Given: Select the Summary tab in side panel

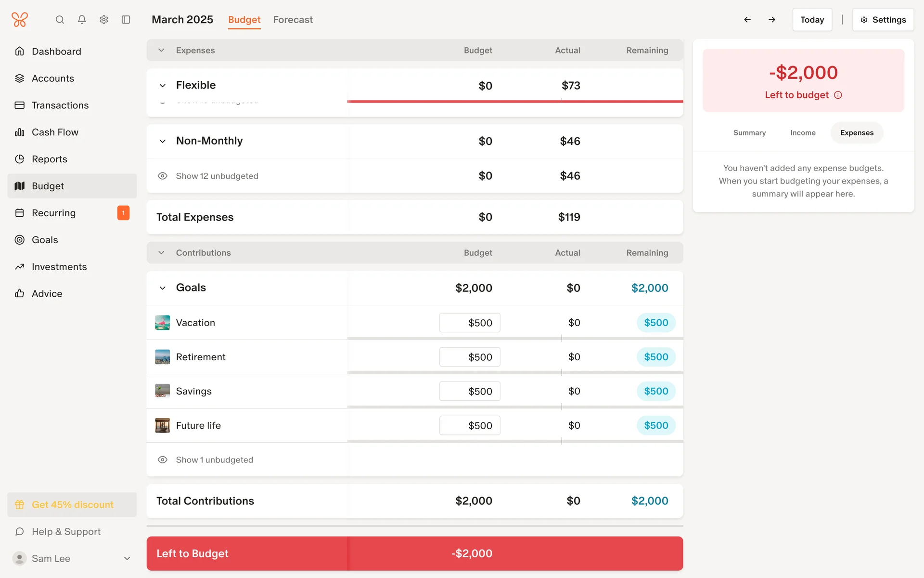Looking at the screenshot, I should coord(749,133).
